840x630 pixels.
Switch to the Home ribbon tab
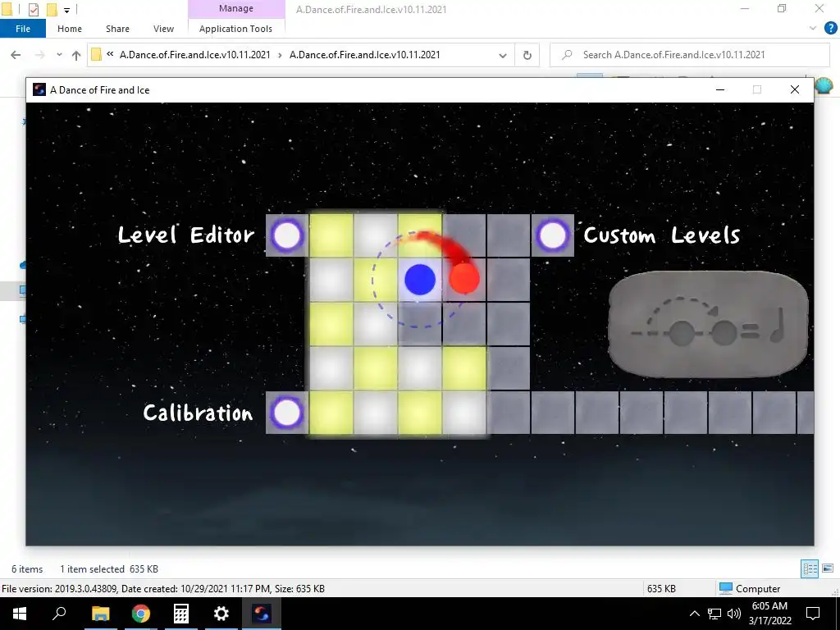coord(70,29)
